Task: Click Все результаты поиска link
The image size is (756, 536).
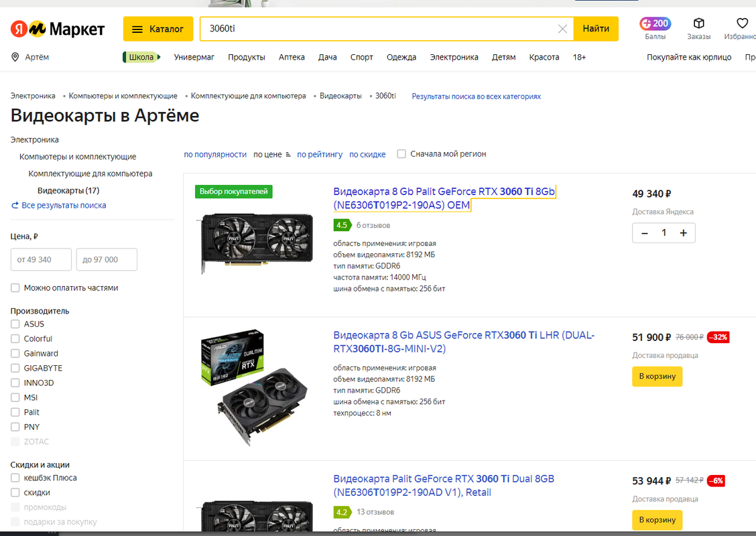Action: point(59,205)
